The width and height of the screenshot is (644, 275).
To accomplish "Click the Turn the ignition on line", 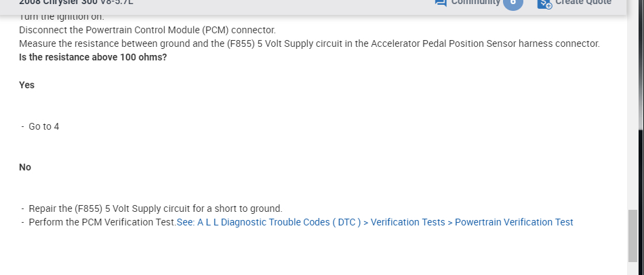I will [61, 17].
